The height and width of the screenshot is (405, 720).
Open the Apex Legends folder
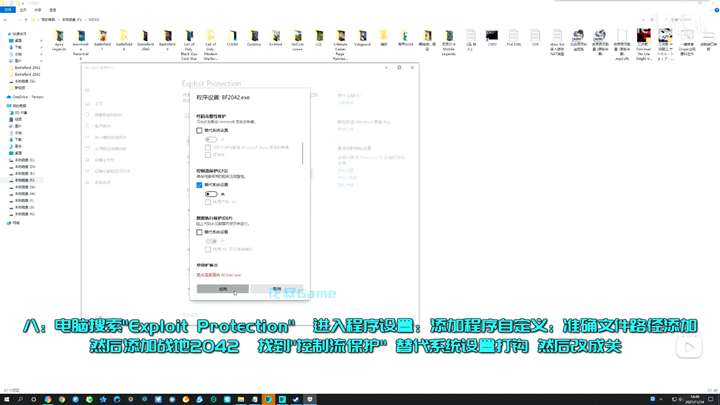tap(59, 40)
